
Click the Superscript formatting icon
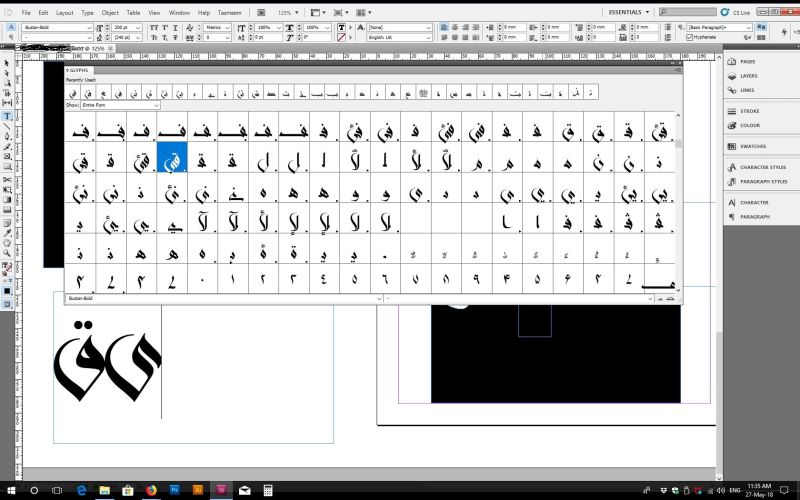(x=165, y=28)
